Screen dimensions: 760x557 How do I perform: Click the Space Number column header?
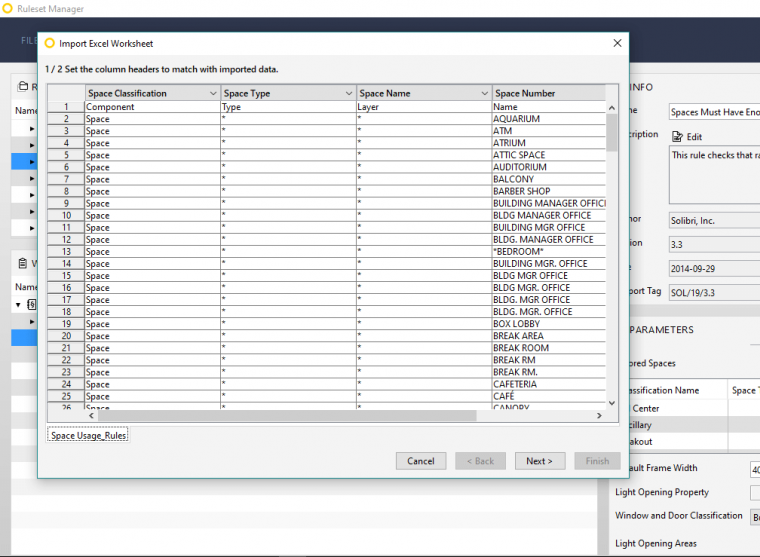point(549,93)
